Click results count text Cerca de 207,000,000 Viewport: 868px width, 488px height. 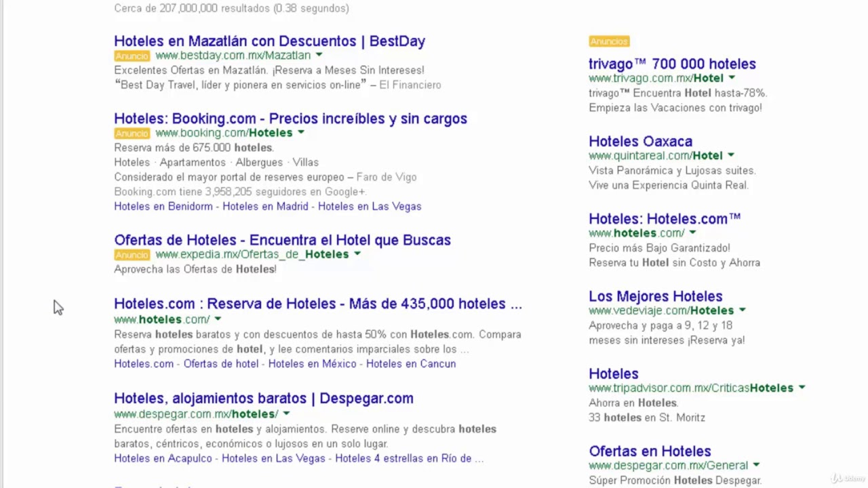coord(232,8)
